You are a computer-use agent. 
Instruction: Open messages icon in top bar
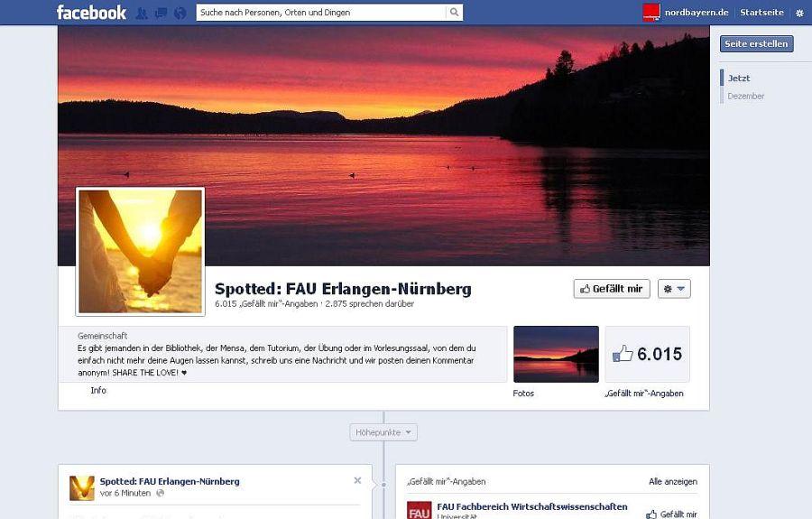161,13
